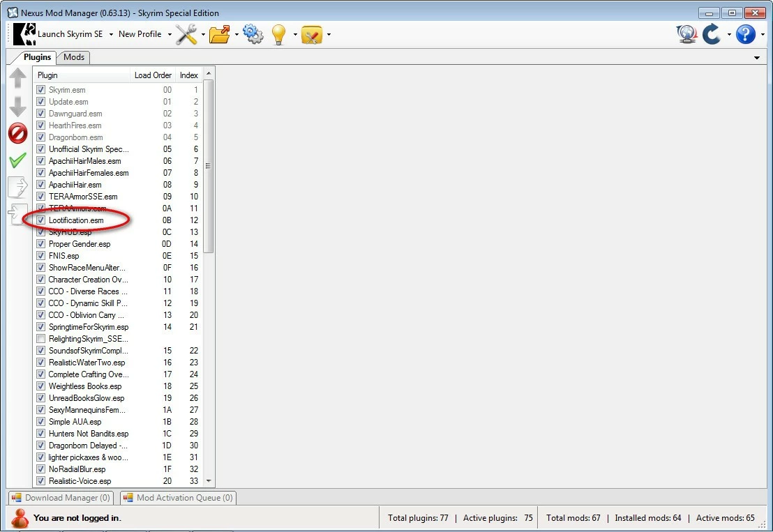Image resolution: width=773 pixels, height=532 pixels.
Task: Open the settings gears icon
Action: 253,34
